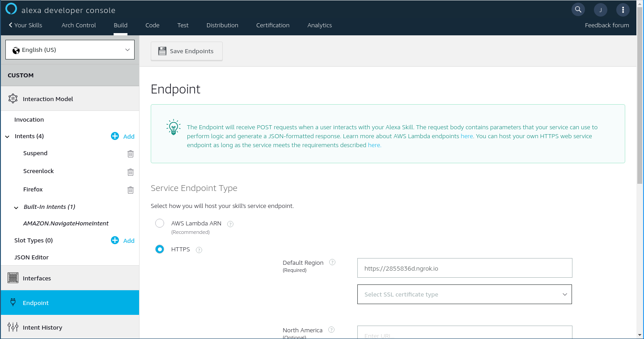Select HTTPS radio button
The width and height of the screenshot is (644, 339).
pos(160,249)
